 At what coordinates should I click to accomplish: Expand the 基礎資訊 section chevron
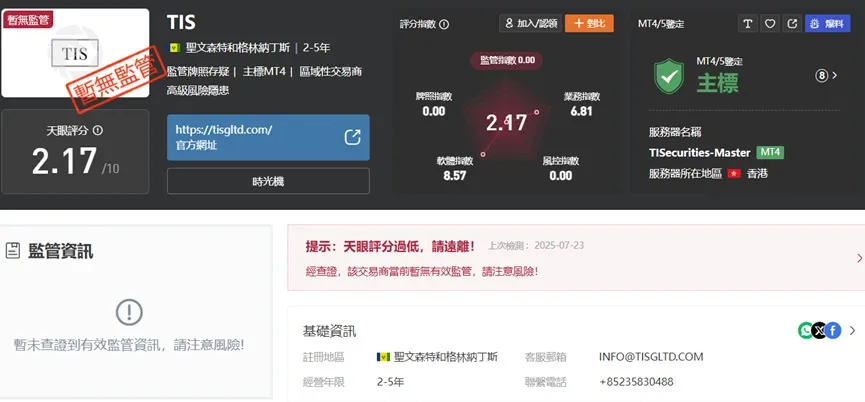pos(853,331)
